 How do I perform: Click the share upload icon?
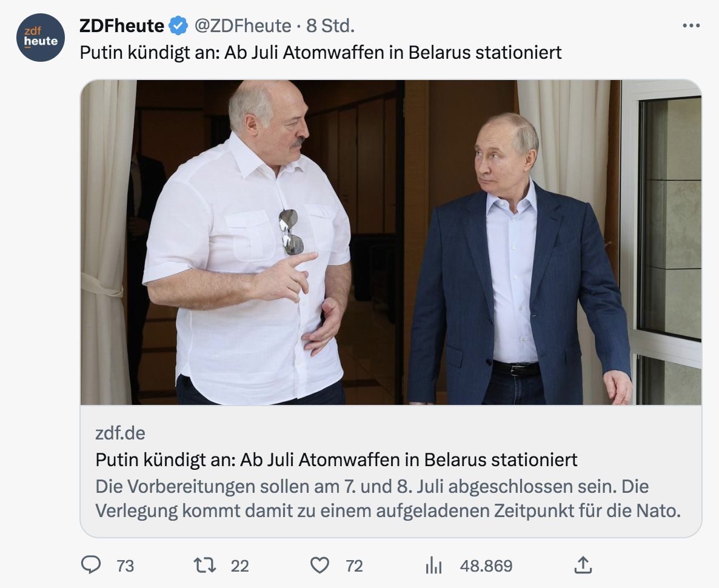(582, 566)
